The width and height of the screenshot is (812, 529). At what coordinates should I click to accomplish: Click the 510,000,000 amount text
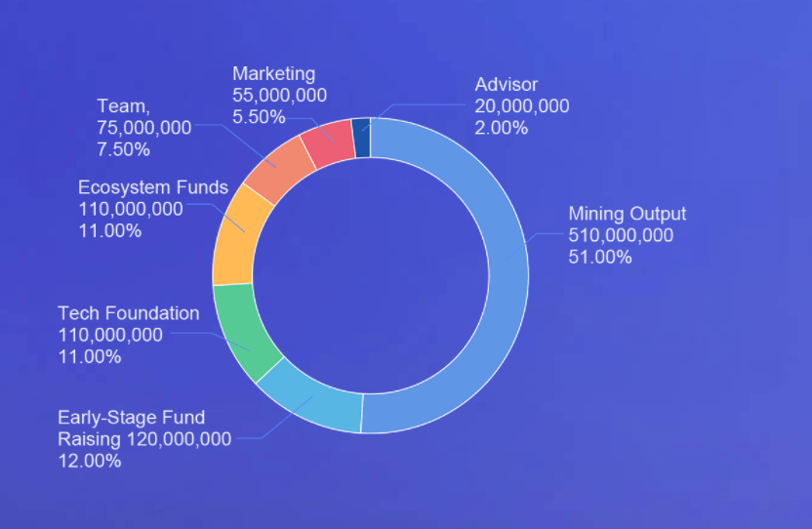[620, 235]
